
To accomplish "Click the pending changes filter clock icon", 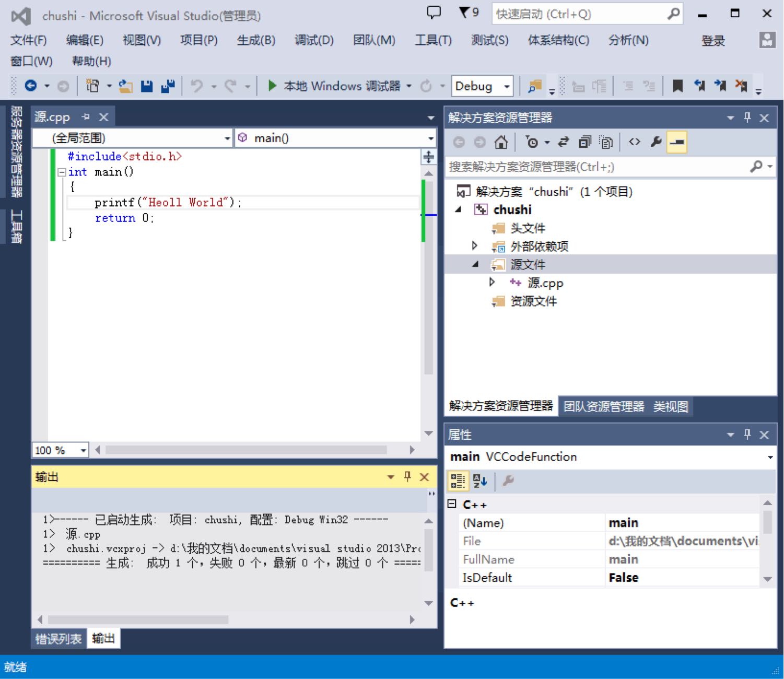I will click(x=532, y=142).
